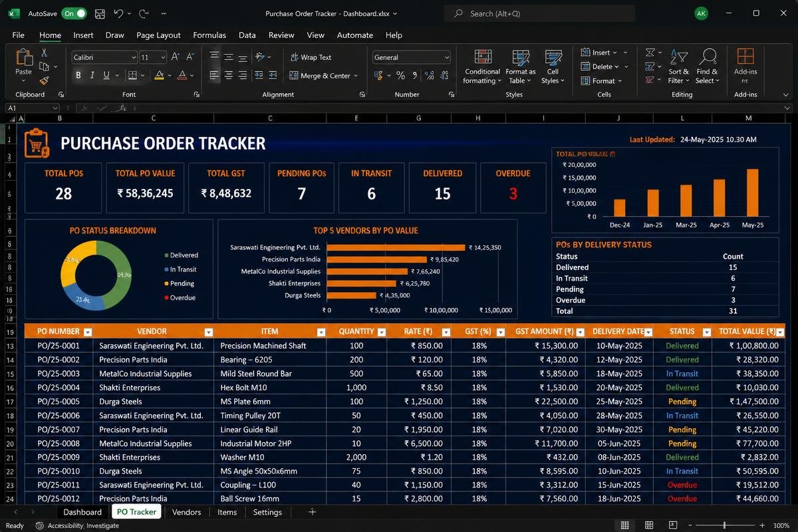The width and height of the screenshot is (798, 532).
Task: Open Format as Table gallery
Action: point(520,66)
